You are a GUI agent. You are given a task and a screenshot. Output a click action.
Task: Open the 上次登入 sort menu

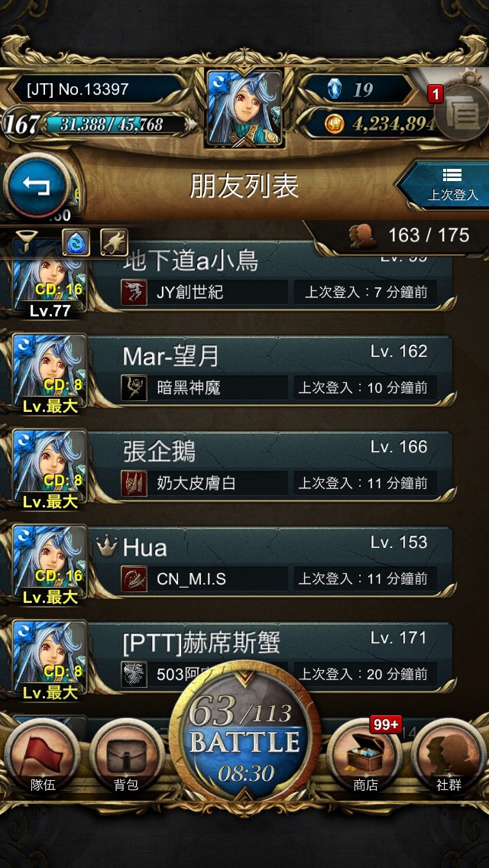(x=445, y=186)
